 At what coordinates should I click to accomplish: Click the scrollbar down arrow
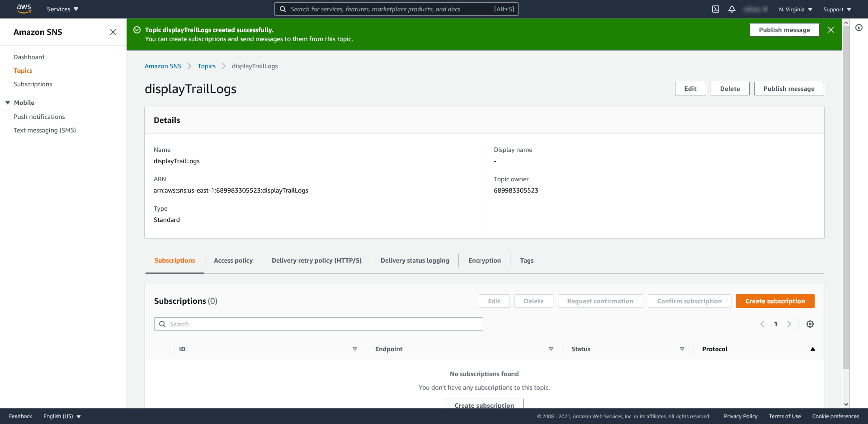tap(846, 405)
